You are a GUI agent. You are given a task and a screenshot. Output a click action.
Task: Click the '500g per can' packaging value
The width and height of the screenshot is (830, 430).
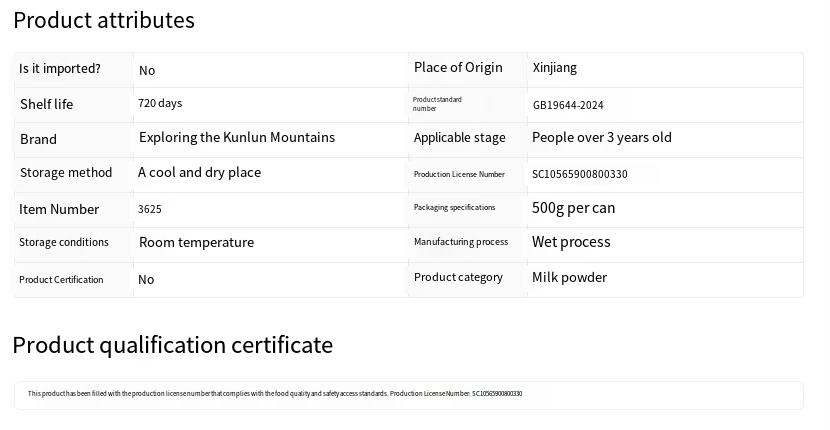573,208
